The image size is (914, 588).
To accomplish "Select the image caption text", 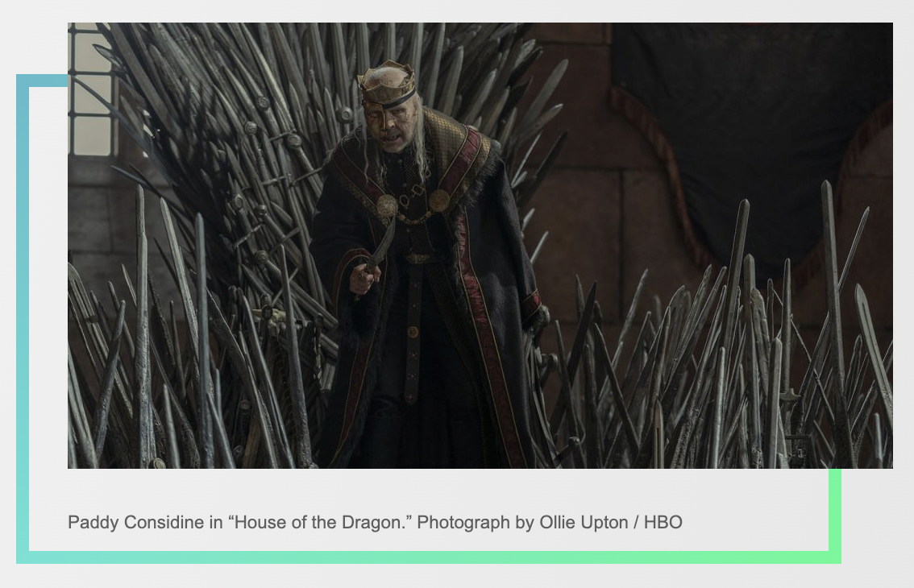I will (375, 522).
